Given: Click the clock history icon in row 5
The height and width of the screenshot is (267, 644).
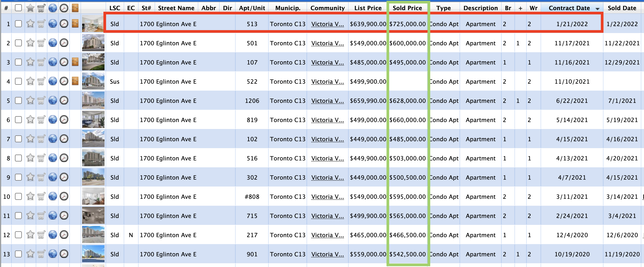Looking at the screenshot, I should [64, 100].
